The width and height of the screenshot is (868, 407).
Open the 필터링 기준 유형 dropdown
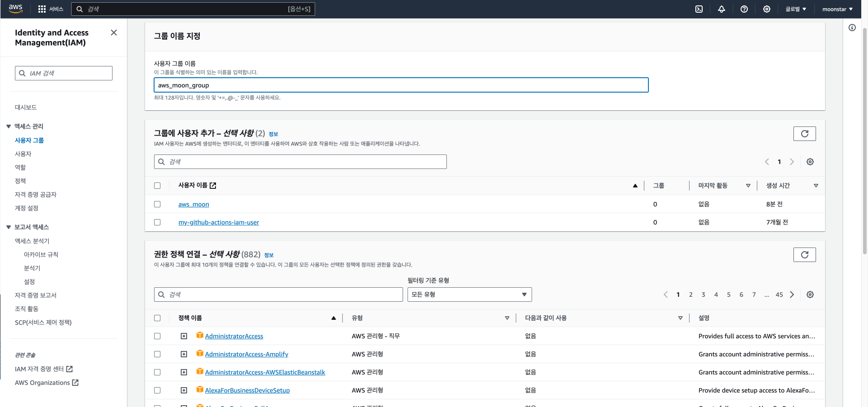tap(469, 295)
